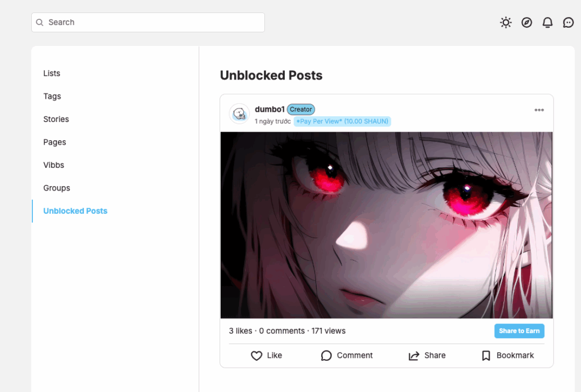Open the anime post image

386,225
